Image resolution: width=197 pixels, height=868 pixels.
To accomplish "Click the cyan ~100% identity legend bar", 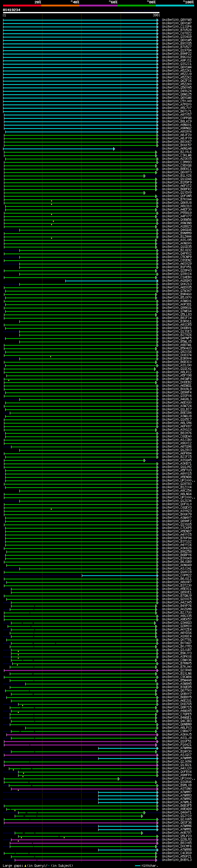I will click(175, 6).
